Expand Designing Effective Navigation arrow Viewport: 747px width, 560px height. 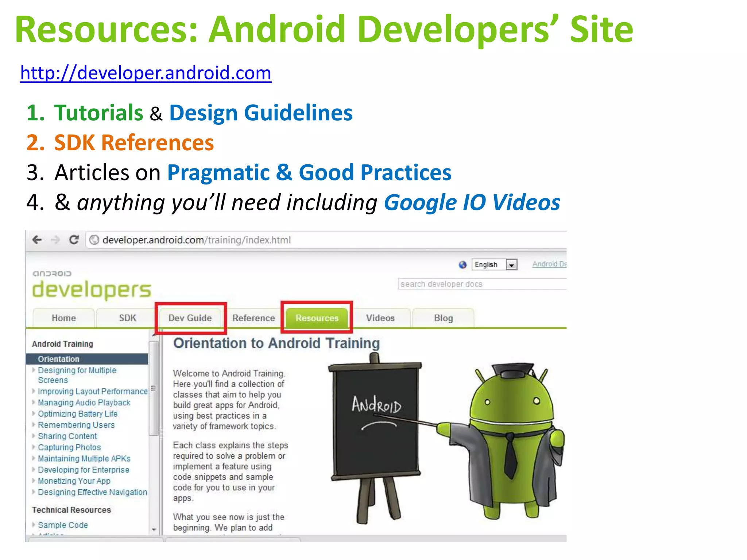click(x=34, y=492)
